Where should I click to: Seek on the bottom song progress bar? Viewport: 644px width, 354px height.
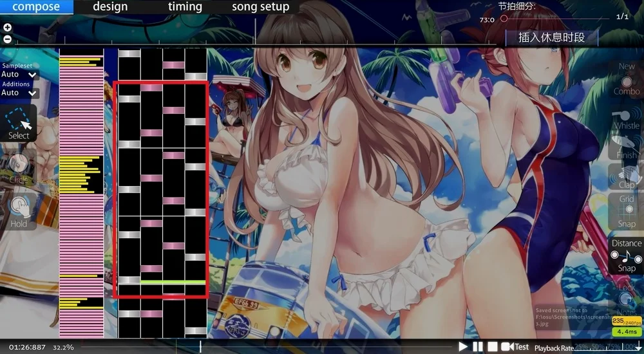267,347
